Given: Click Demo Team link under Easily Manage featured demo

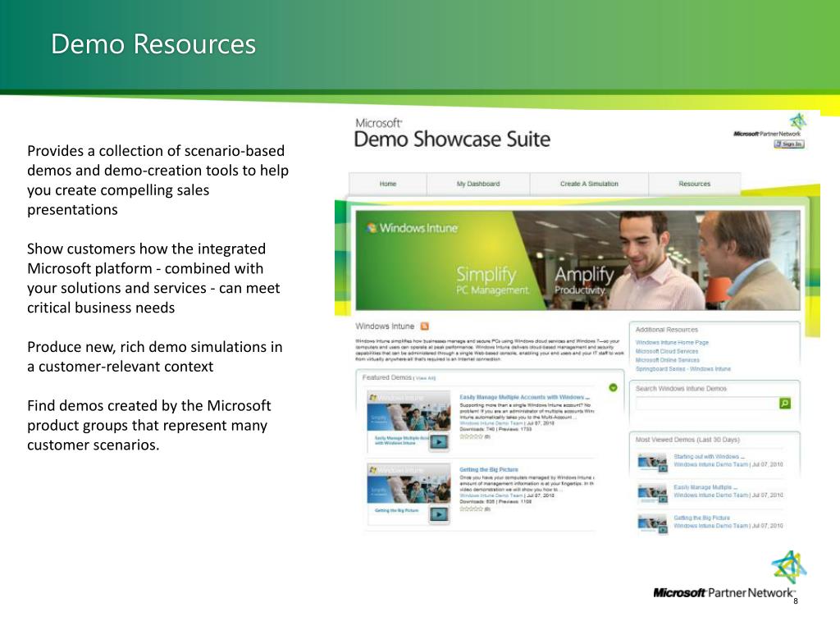Looking at the screenshot, I should [491, 423].
